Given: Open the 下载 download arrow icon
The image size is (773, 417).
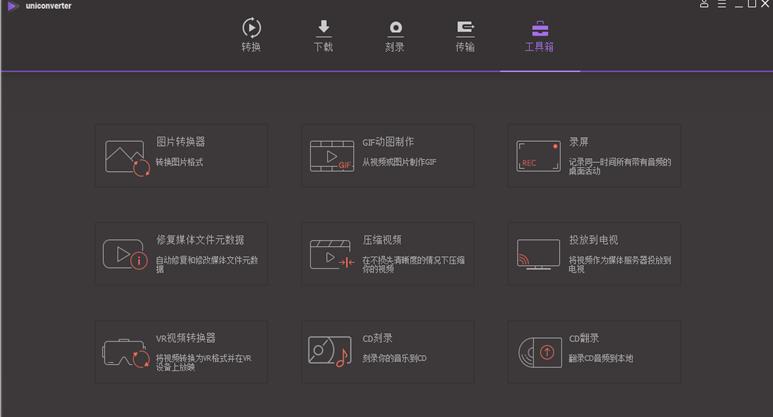Looking at the screenshot, I should [323, 28].
